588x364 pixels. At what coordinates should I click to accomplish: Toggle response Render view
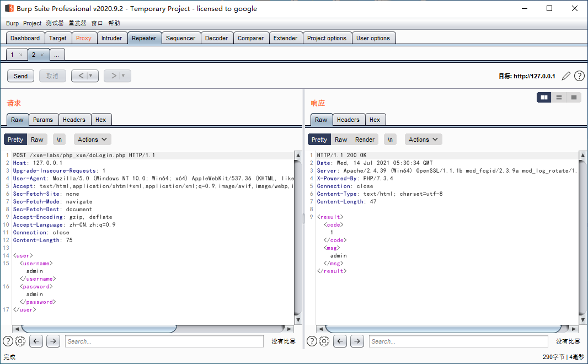365,140
